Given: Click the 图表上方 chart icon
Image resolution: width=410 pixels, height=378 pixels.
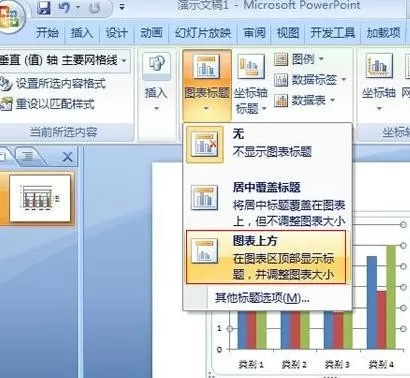Looking at the screenshot, I should click(205, 251).
